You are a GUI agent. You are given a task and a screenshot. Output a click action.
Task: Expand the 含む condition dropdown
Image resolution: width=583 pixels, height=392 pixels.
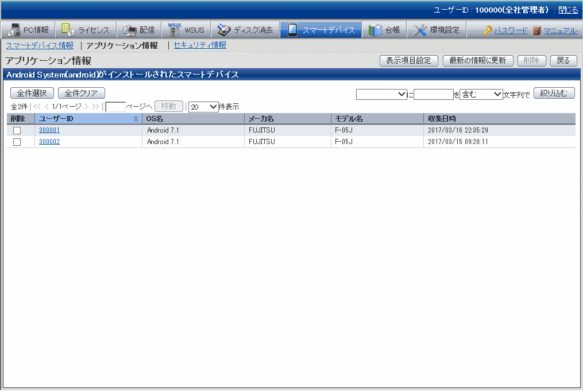[481, 94]
